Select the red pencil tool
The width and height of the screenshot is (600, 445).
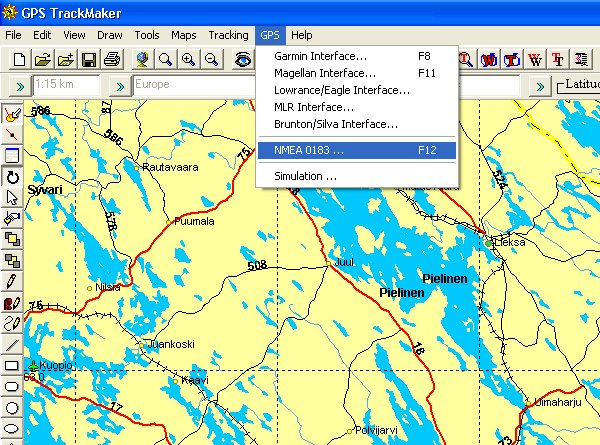(12, 303)
